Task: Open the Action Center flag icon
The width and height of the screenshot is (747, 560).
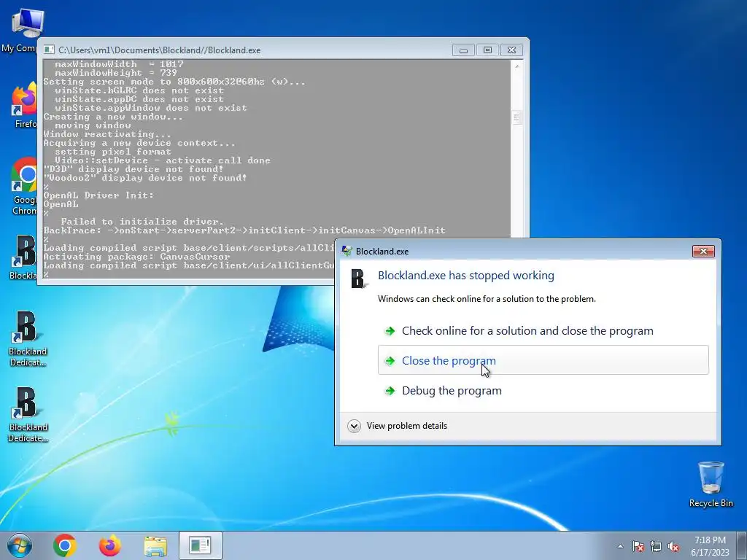Action: [x=638, y=546]
